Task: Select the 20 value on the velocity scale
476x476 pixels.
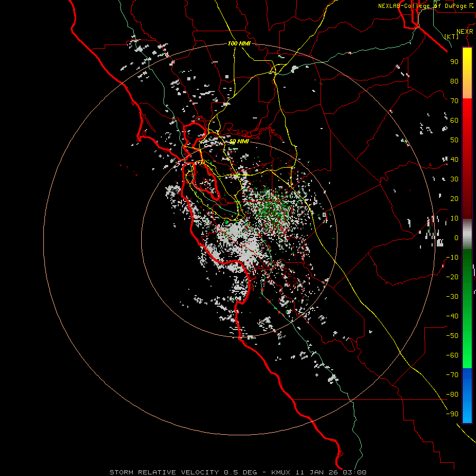Action: pyautogui.click(x=454, y=198)
